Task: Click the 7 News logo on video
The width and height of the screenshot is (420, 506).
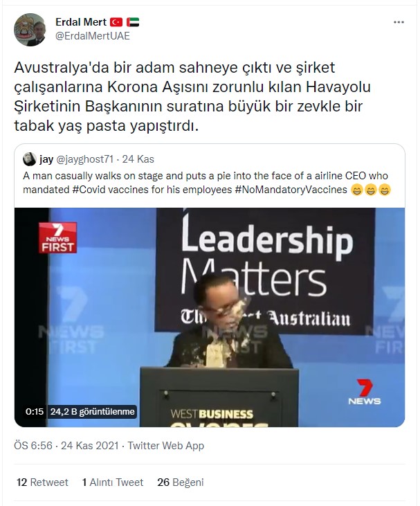Action: click(x=365, y=392)
